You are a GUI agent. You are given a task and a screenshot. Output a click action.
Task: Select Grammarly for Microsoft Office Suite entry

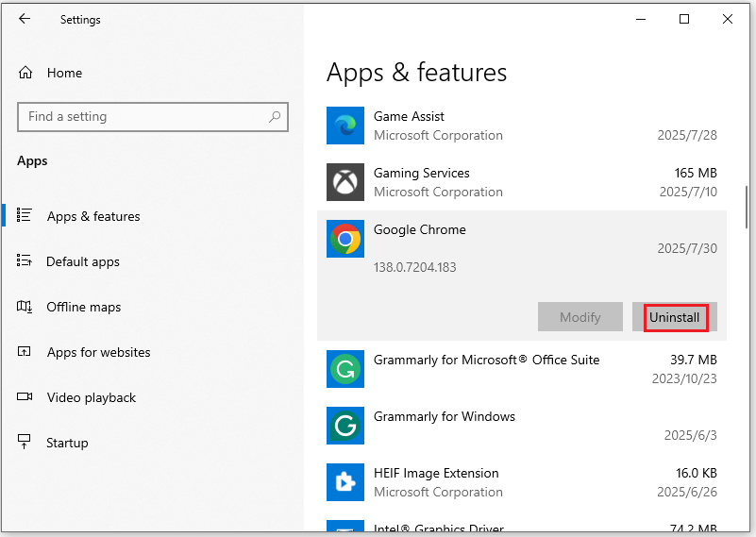tap(522, 369)
